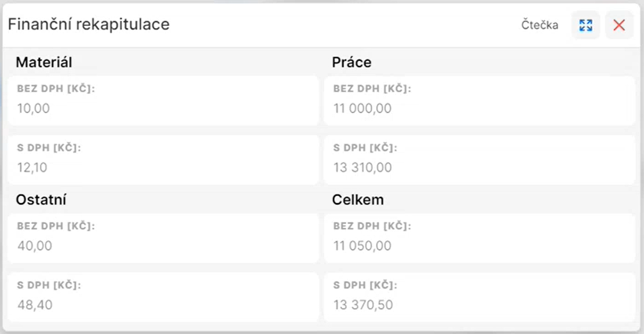The image size is (644, 334).
Task: Click the Ostatní section heading
Action: point(41,199)
